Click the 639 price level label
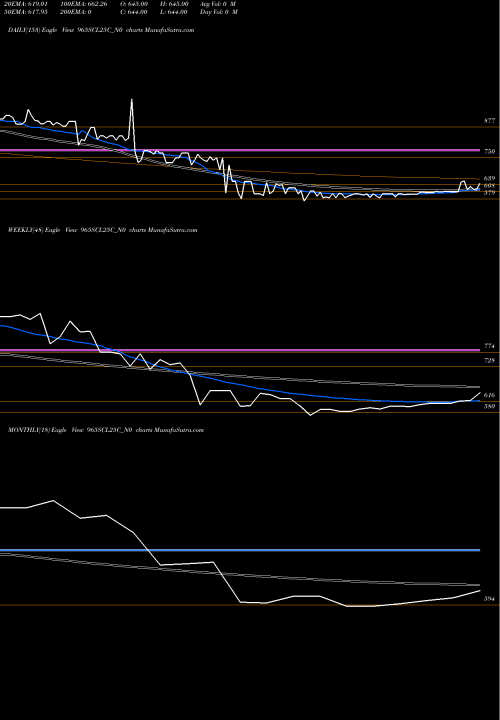Screen dimensions: 500x720 (x=489, y=178)
